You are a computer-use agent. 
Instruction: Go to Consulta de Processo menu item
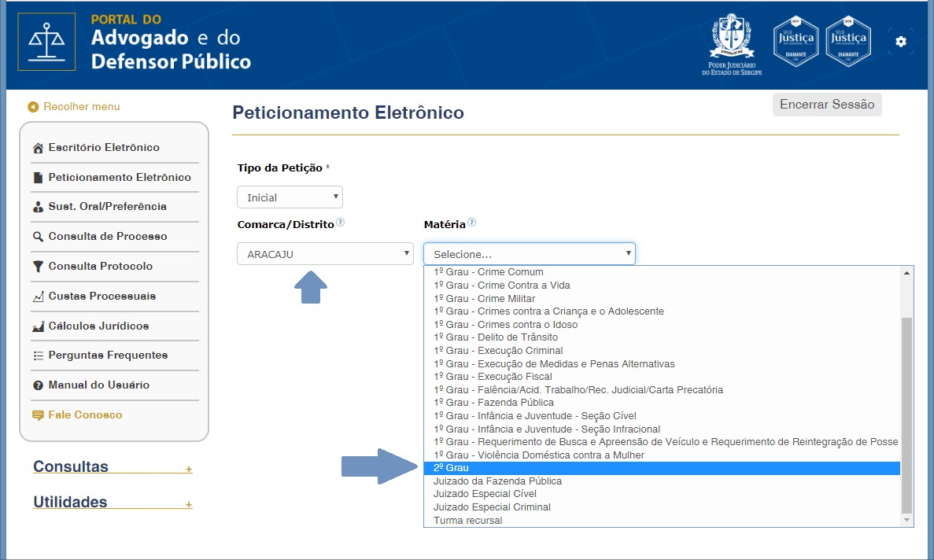pos(108,236)
